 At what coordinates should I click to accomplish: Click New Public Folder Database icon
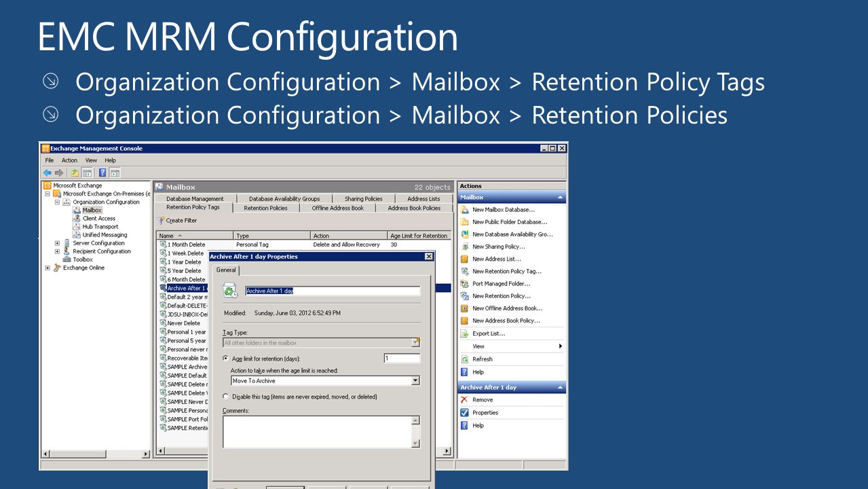pos(465,222)
